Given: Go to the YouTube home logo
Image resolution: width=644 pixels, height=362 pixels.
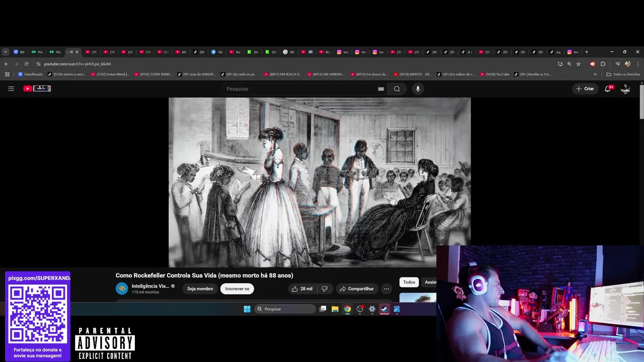Looking at the screenshot, I should point(37,88).
